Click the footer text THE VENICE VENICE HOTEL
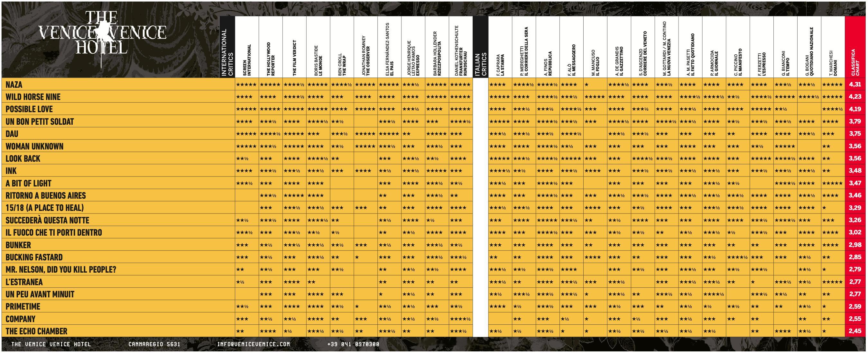The width and height of the screenshot is (868, 353). tap(51, 344)
